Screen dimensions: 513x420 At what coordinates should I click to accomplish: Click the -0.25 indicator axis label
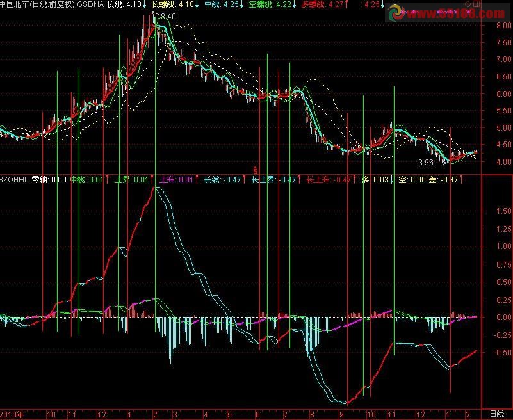502,335
